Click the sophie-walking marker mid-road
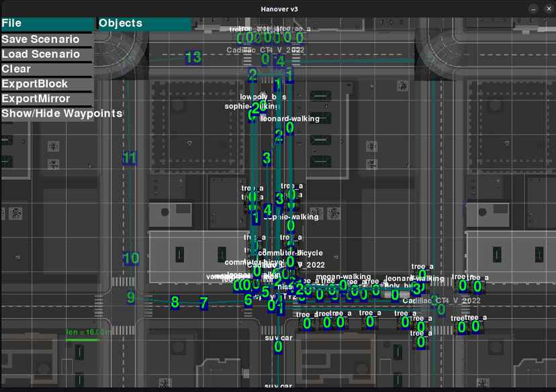 (x=291, y=226)
